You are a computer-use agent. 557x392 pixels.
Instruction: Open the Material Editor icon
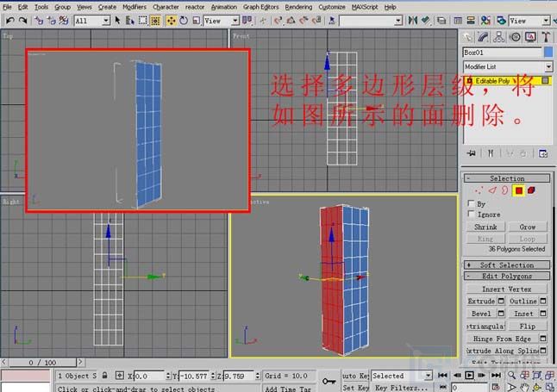[485, 21]
